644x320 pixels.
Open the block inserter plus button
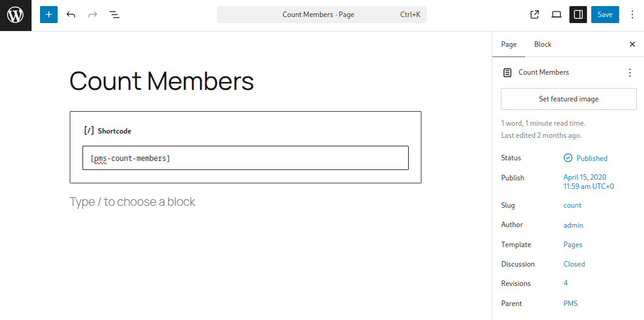pos(49,15)
